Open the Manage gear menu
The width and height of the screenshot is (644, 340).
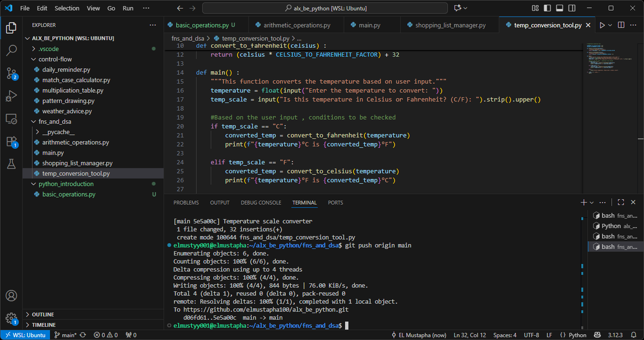coord(11,318)
